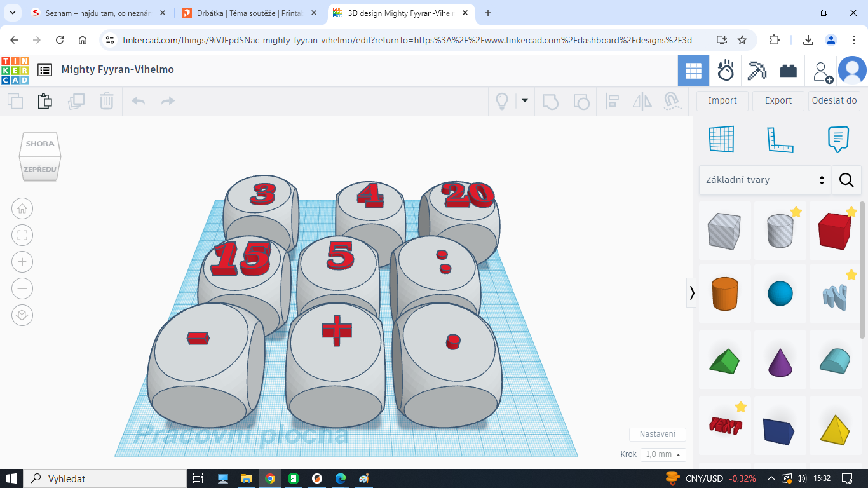
Task: Click the Align tool icon
Action: click(613, 100)
